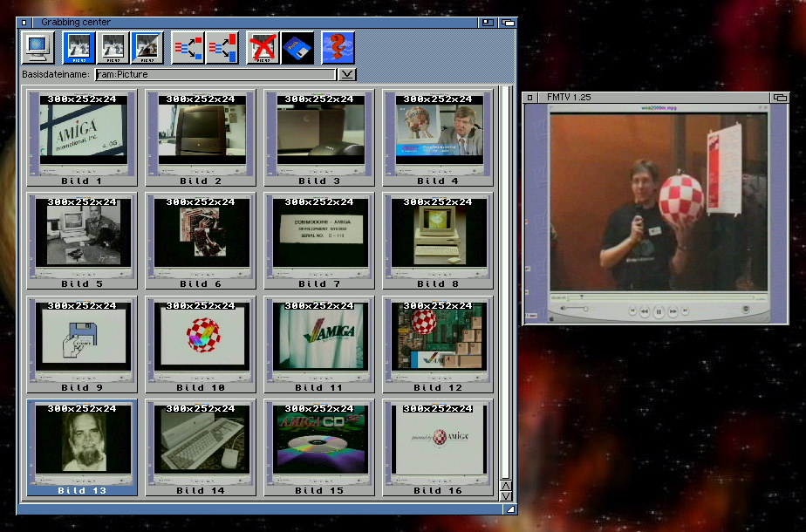Select thumbnail Bild 12 circuit board

(x=438, y=344)
